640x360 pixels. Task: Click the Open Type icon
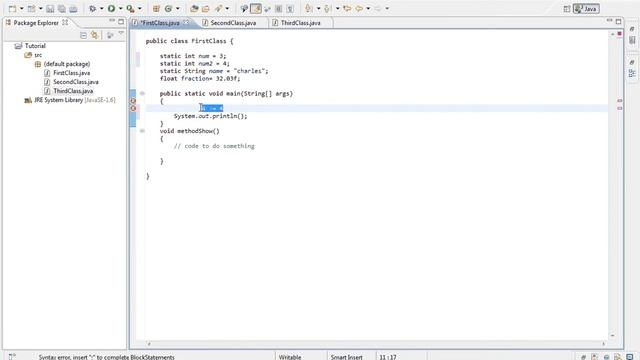pos(194,9)
